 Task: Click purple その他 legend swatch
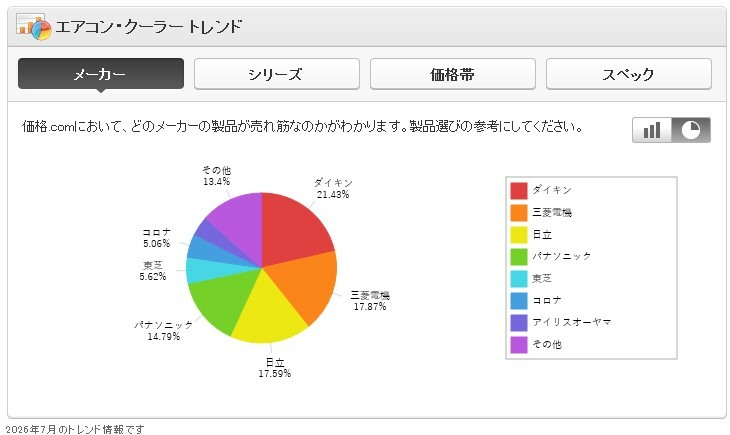[519, 345]
